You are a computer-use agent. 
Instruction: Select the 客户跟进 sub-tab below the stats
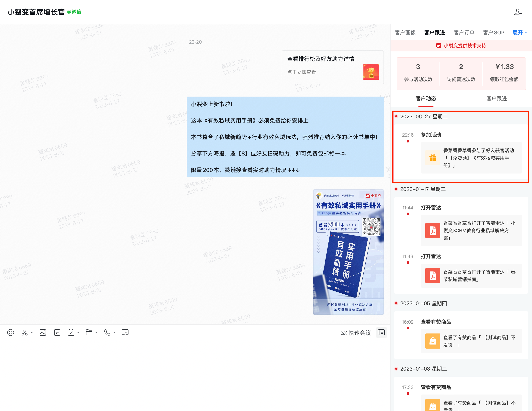[496, 99]
